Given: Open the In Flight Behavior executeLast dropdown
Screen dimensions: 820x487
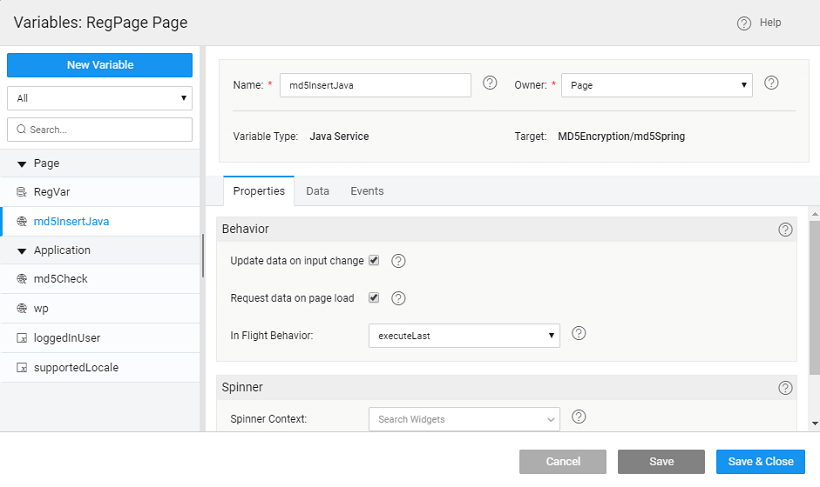Looking at the screenshot, I should [x=464, y=335].
